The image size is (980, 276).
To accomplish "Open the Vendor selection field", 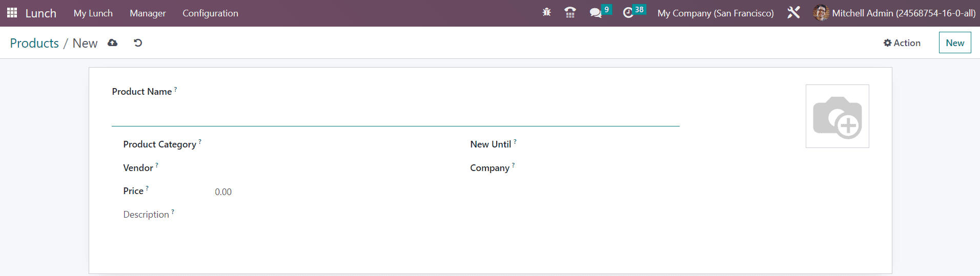I will point(331,168).
